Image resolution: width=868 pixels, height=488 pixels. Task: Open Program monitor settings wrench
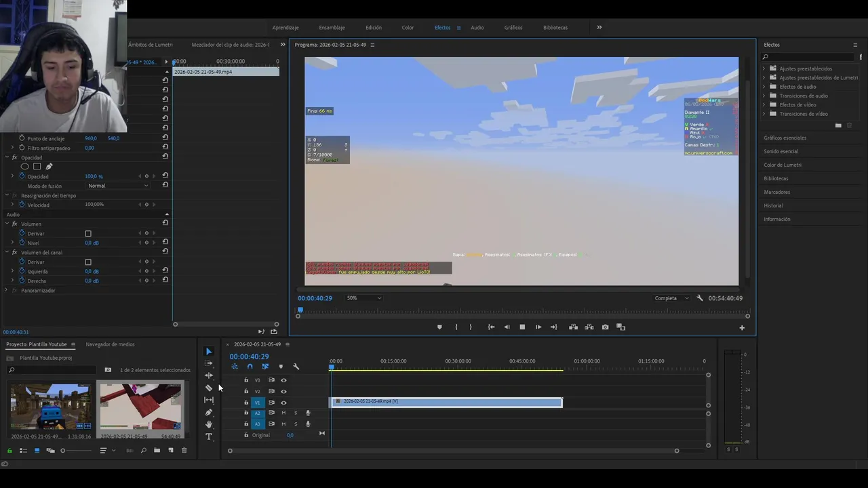point(700,298)
